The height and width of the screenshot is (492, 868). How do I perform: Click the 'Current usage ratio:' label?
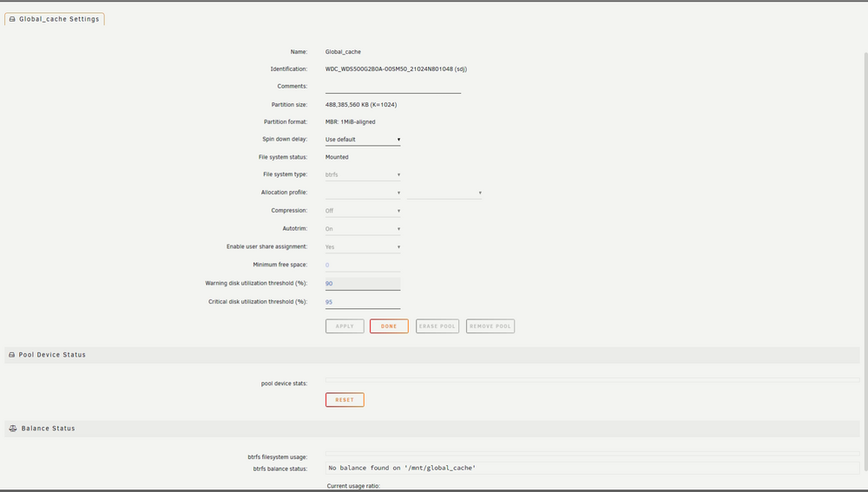[353, 486]
